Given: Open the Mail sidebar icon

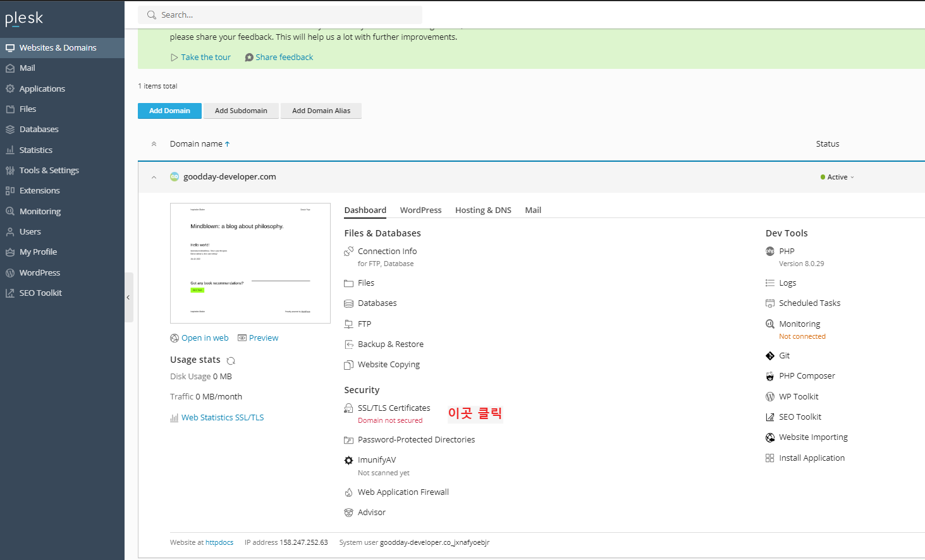Looking at the screenshot, I should pos(10,68).
